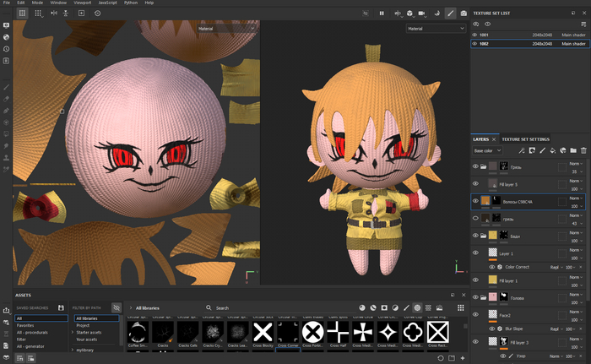Open the History clock icon in left sidebar

point(6,49)
